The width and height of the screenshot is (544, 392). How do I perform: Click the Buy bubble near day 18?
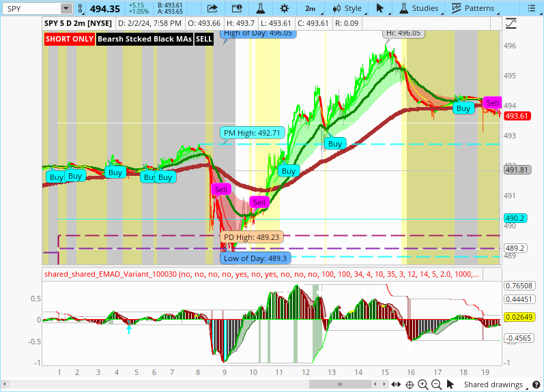pos(463,108)
